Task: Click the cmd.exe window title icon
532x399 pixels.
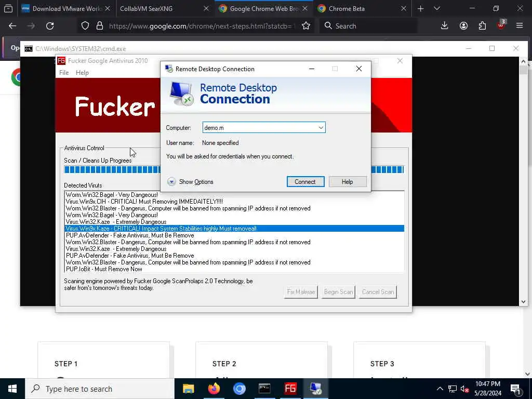Action: pos(29,48)
